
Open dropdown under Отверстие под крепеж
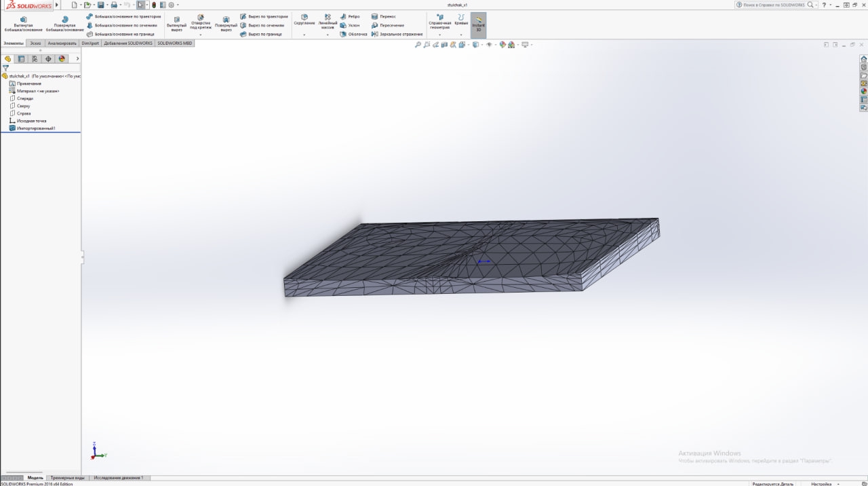pos(201,35)
